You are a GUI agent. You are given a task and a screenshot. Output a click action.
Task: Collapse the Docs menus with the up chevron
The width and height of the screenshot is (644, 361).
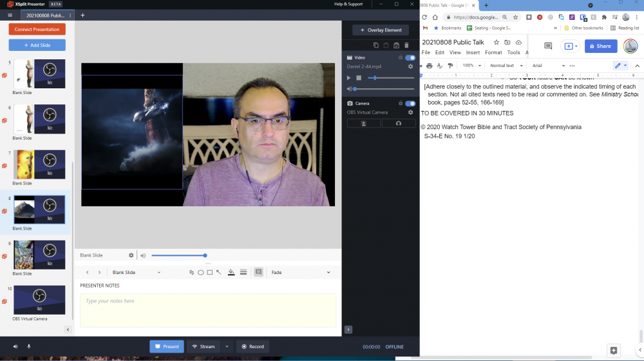point(637,66)
